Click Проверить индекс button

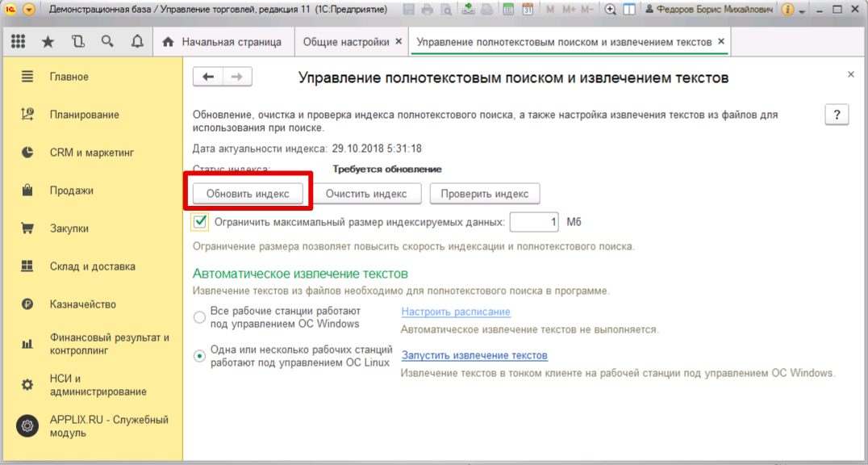[x=485, y=194]
